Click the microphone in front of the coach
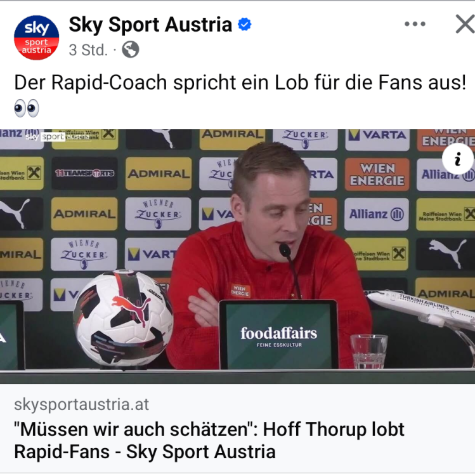The image size is (475, 476). (x=285, y=250)
